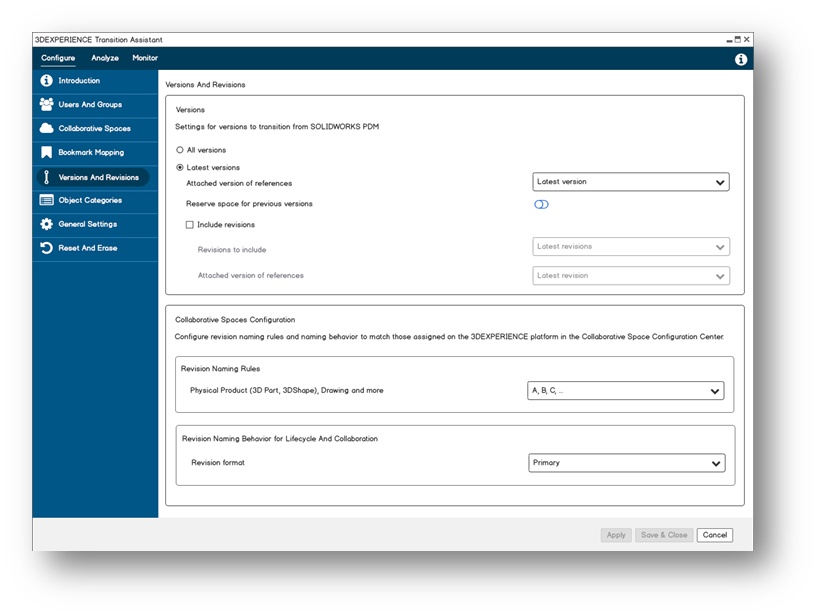Click the Bookmark Mapping bookmark icon

point(46,152)
